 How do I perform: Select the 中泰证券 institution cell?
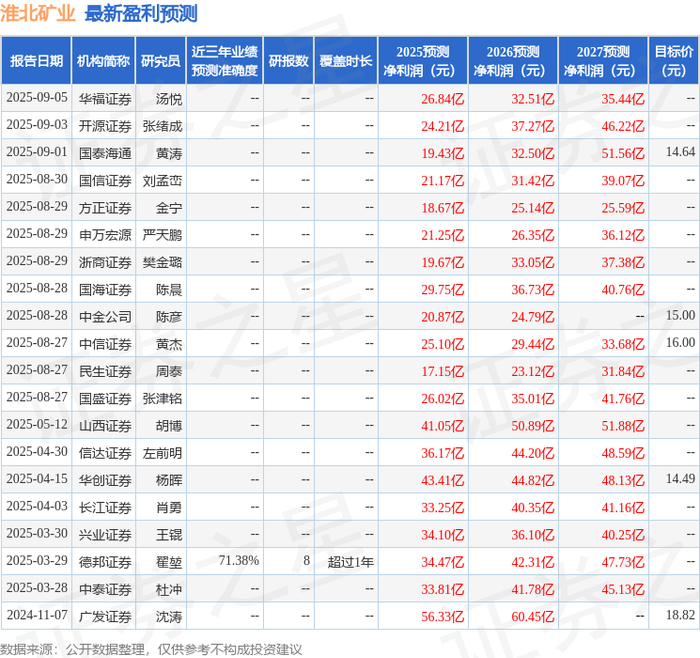105,589
